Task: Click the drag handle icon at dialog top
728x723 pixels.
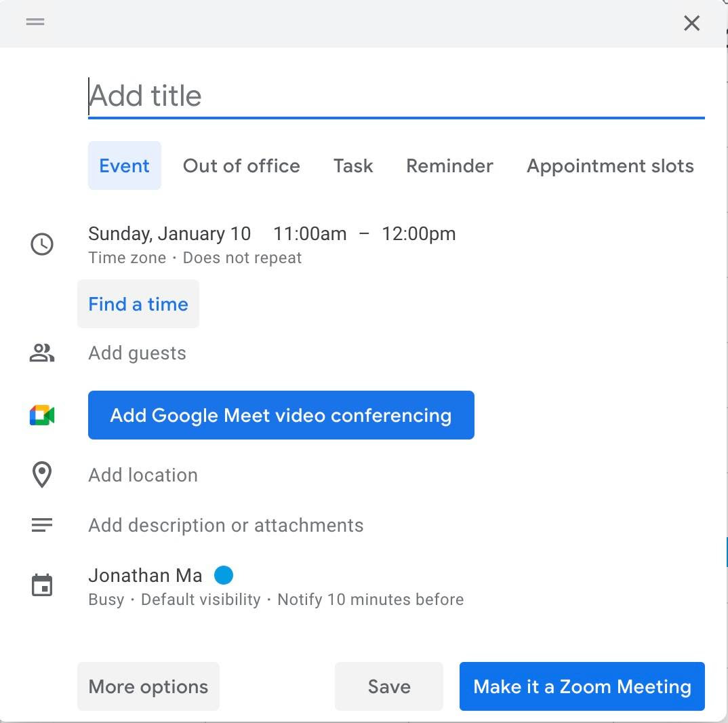Action: [35, 22]
